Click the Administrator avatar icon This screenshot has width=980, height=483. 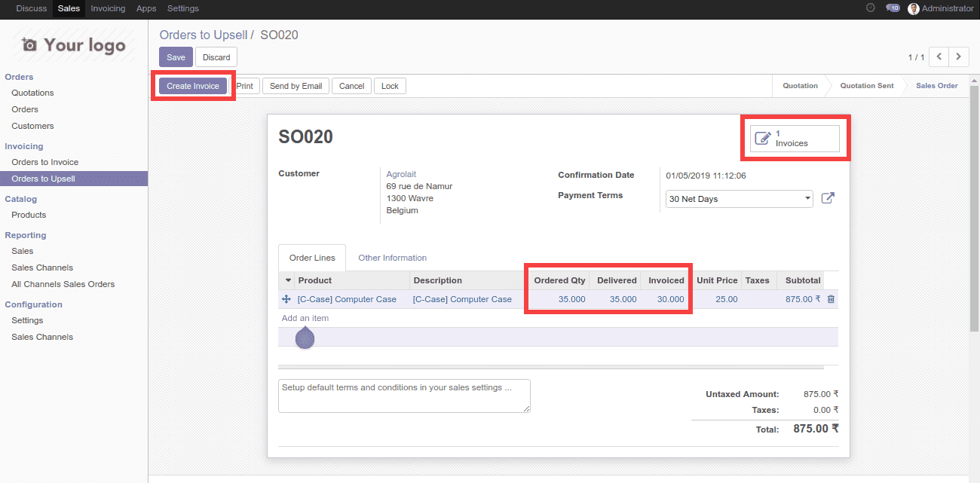pyautogui.click(x=914, y=8)
